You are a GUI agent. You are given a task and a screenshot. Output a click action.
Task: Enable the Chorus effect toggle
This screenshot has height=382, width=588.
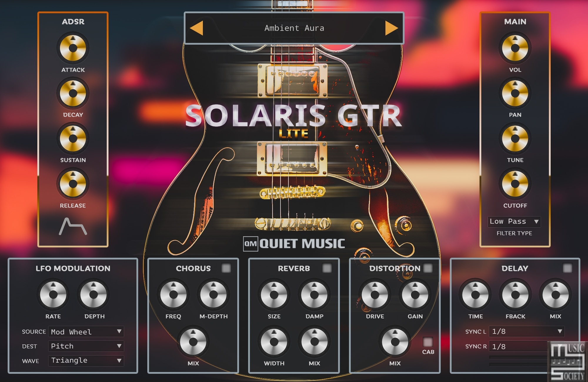pyautogui.click(x=226, y=268)
